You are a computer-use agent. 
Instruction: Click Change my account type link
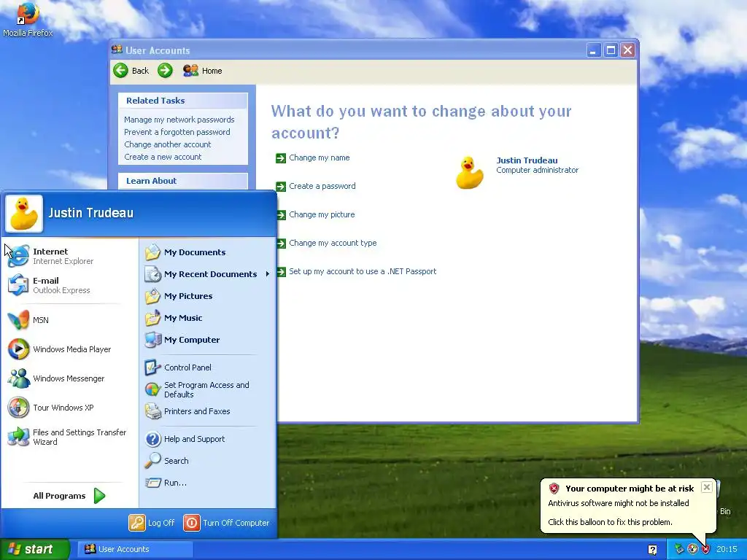tap(333, 243)
